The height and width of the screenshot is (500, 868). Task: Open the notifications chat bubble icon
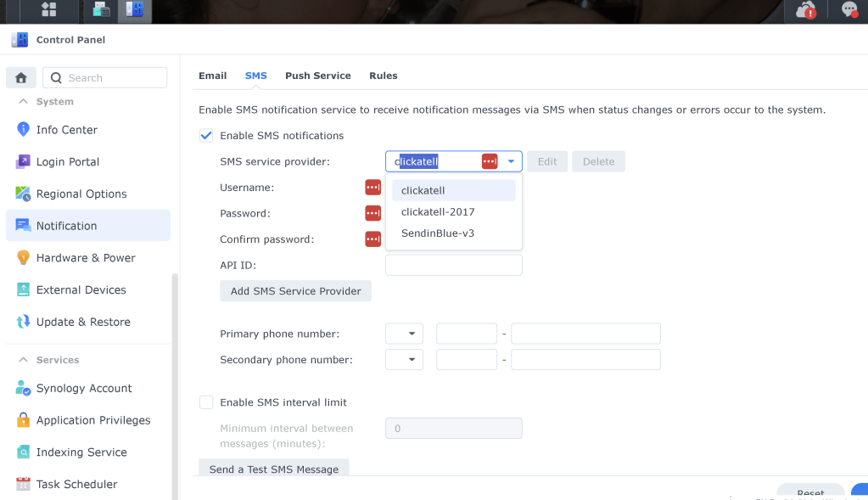tap(849, 9)
